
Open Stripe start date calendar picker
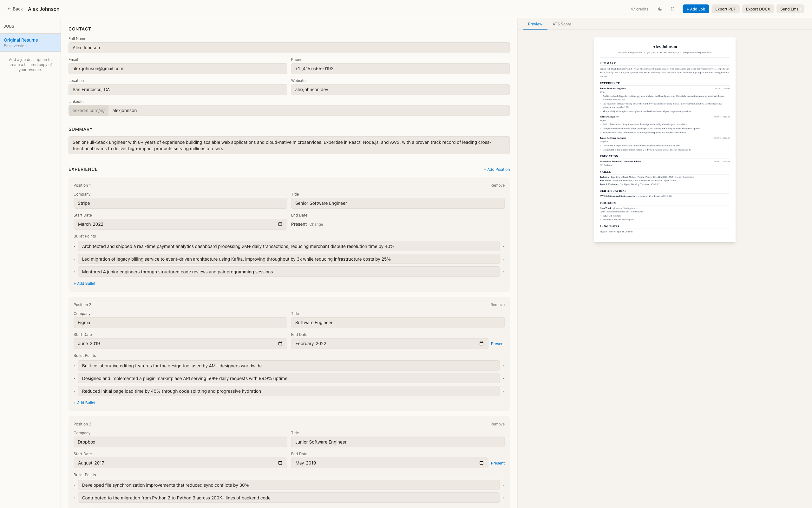pos(280,224)
